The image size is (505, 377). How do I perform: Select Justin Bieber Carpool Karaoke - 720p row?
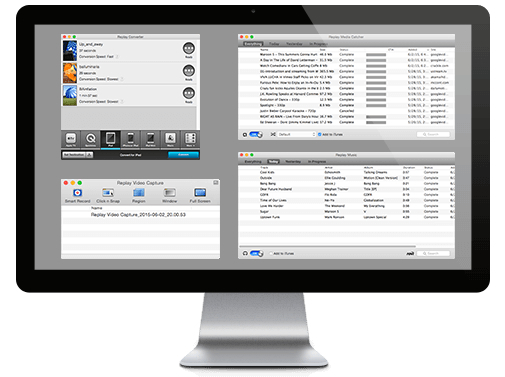tap(346, 111)
